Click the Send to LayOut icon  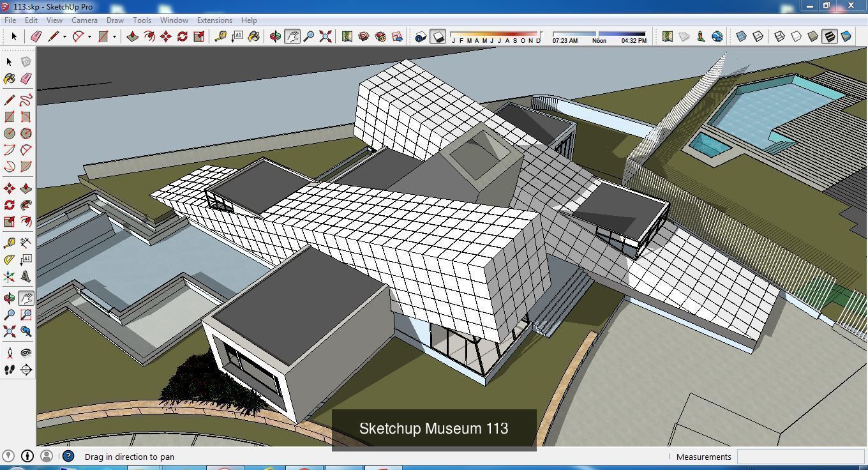tap(397, 36)
